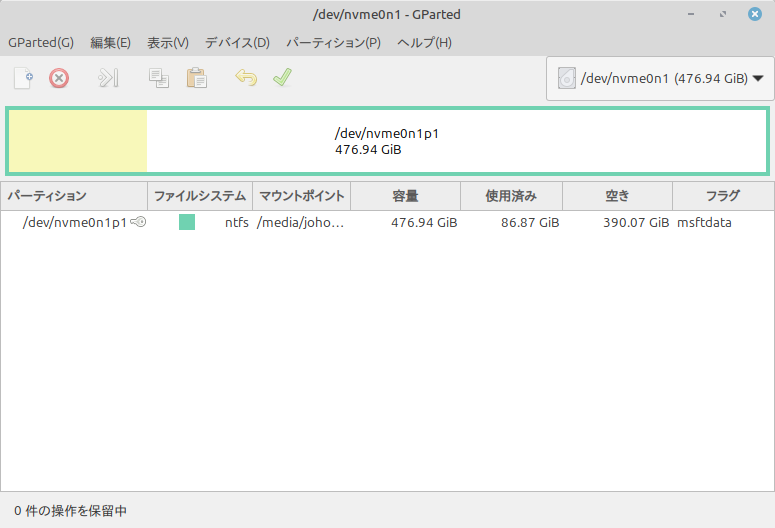This screenshot has height=528, width=775.
Task: Click the delete partition icon
Action: point(59,78)
